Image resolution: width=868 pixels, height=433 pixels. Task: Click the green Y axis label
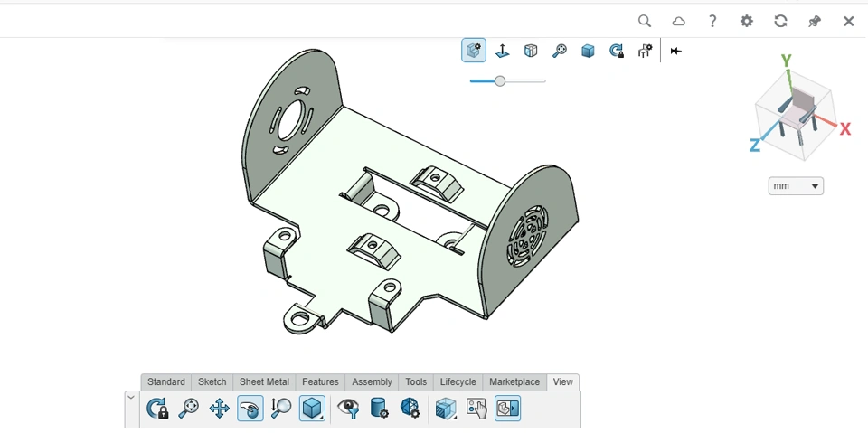coord(786,61)
